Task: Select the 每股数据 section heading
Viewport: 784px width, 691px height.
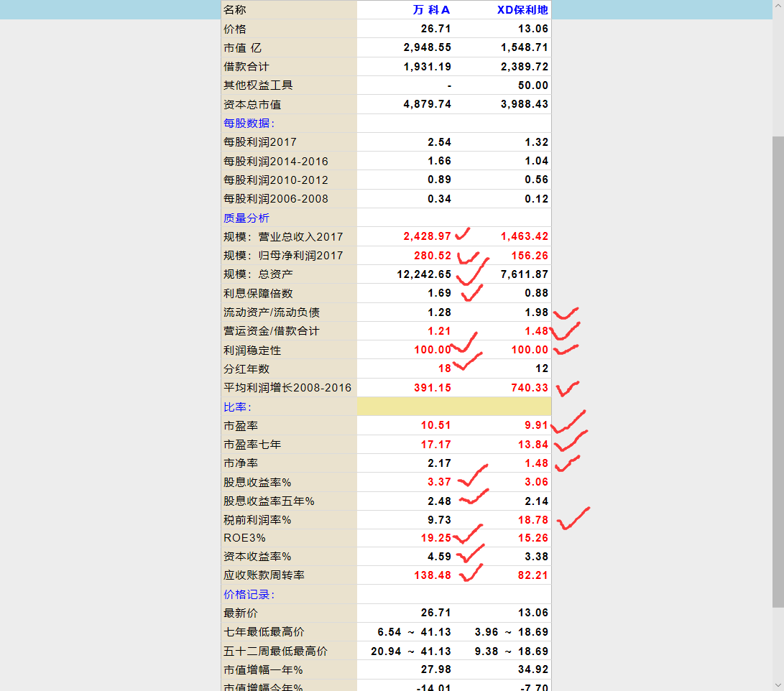Action: 249,124
